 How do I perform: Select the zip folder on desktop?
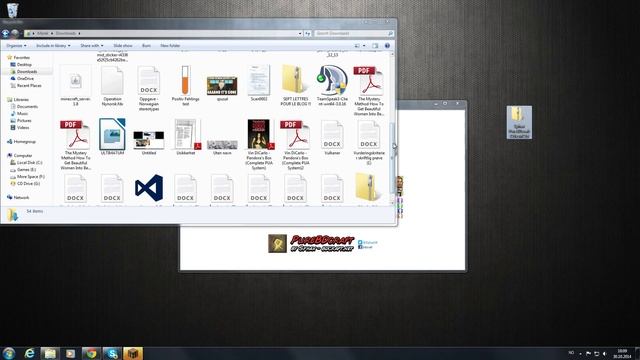coord(519,122)
